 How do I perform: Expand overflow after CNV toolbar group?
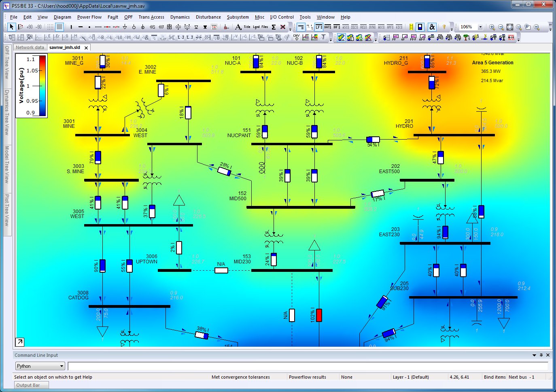tap(331, 39)
